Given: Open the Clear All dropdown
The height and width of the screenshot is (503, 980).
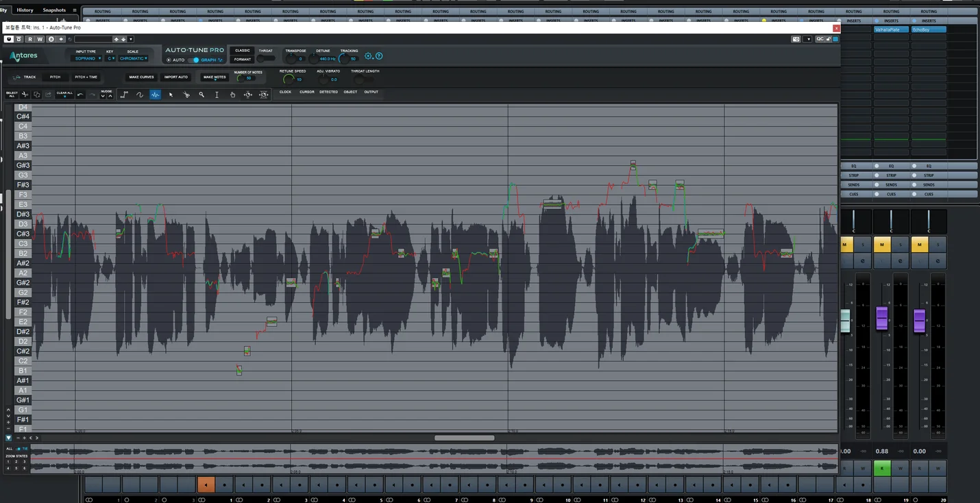Looking at the screenshot, I should [x=64, y=94].
